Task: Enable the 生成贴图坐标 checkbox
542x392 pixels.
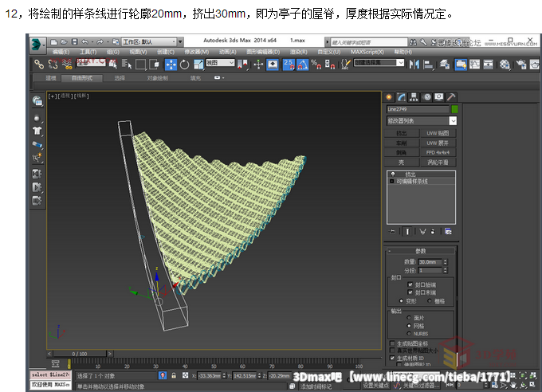Action: click(391, 343)
